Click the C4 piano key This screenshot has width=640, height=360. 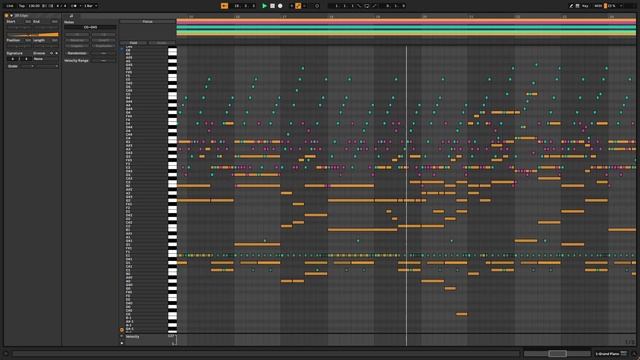[172, 139]
